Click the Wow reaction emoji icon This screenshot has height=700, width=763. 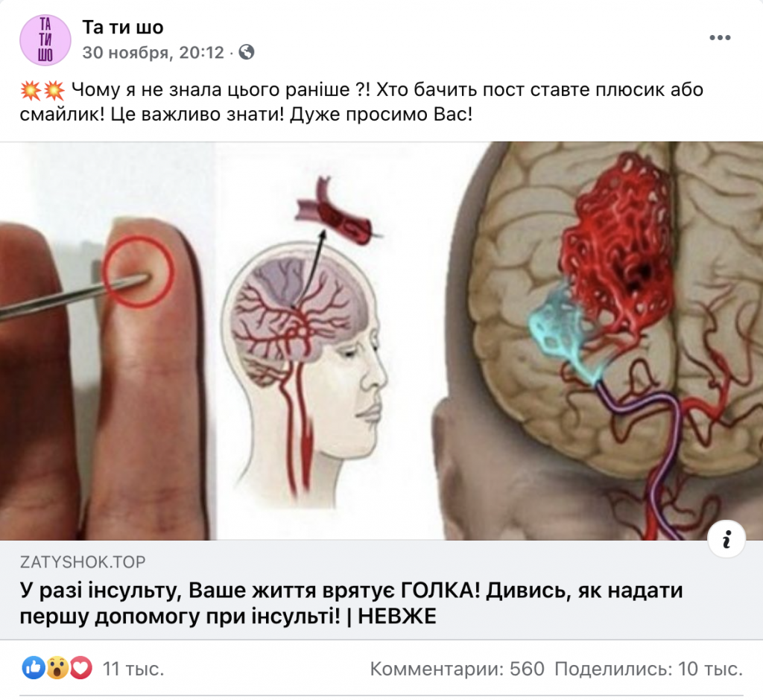[x=57, y=669]
